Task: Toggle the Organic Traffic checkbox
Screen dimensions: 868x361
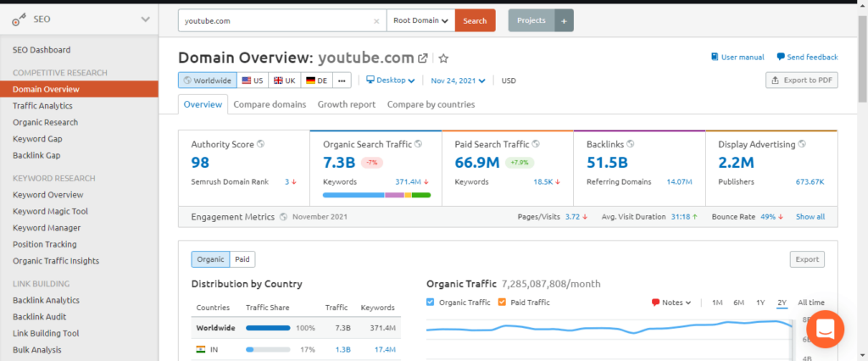Action: (431, 303)
